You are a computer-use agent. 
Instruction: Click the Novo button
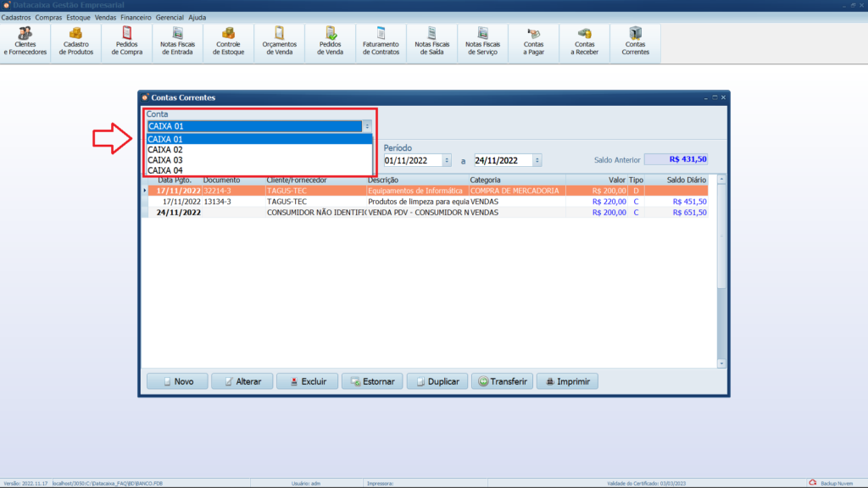pyautogui.click(x=176, y=381)
